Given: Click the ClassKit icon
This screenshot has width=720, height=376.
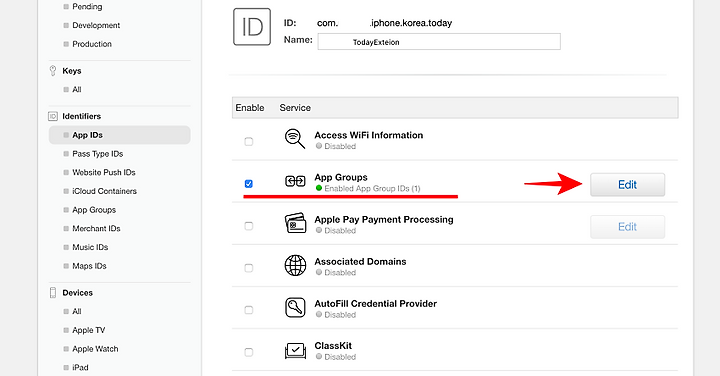Looking at the screenshot, I should click(295, 351).
